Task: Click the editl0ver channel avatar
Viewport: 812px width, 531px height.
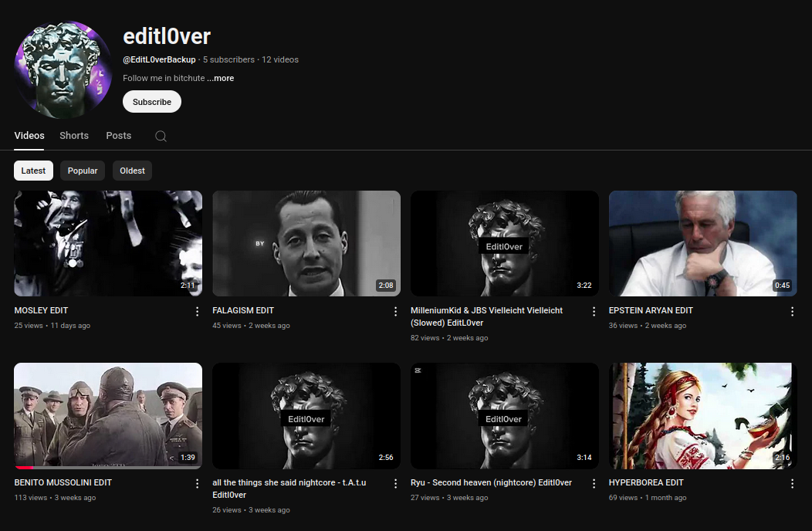Action: (63, 69)
